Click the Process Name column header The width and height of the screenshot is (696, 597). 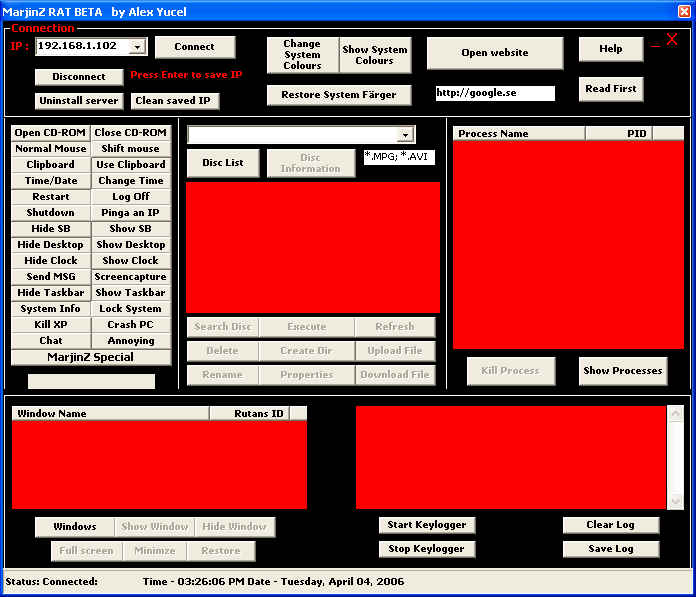coord(518,133)
